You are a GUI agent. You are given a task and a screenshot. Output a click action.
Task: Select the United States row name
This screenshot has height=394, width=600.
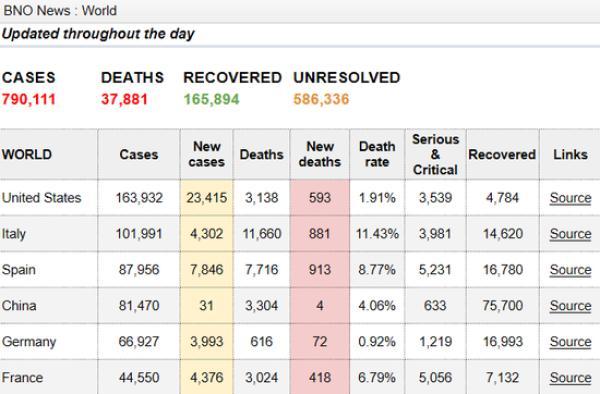(41, 198)
